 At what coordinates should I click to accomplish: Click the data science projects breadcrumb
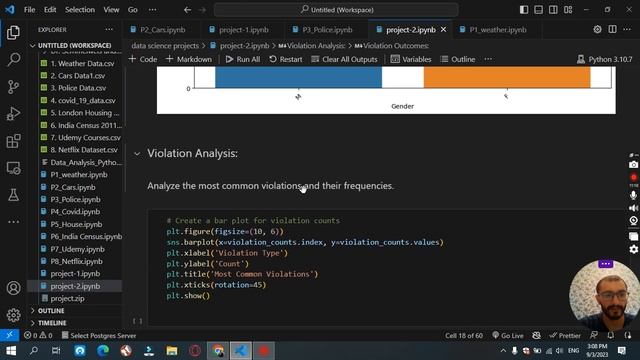point(165,46)
